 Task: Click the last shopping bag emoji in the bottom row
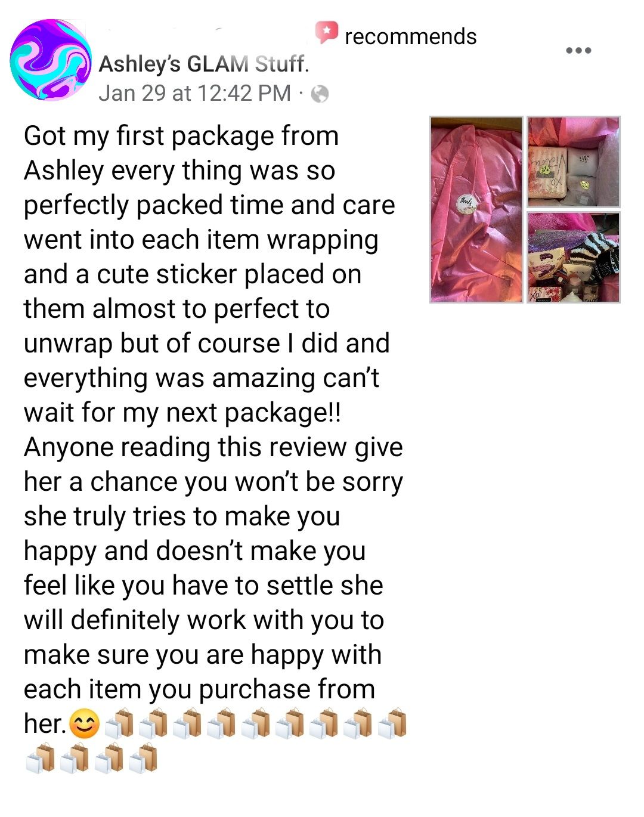143,759
